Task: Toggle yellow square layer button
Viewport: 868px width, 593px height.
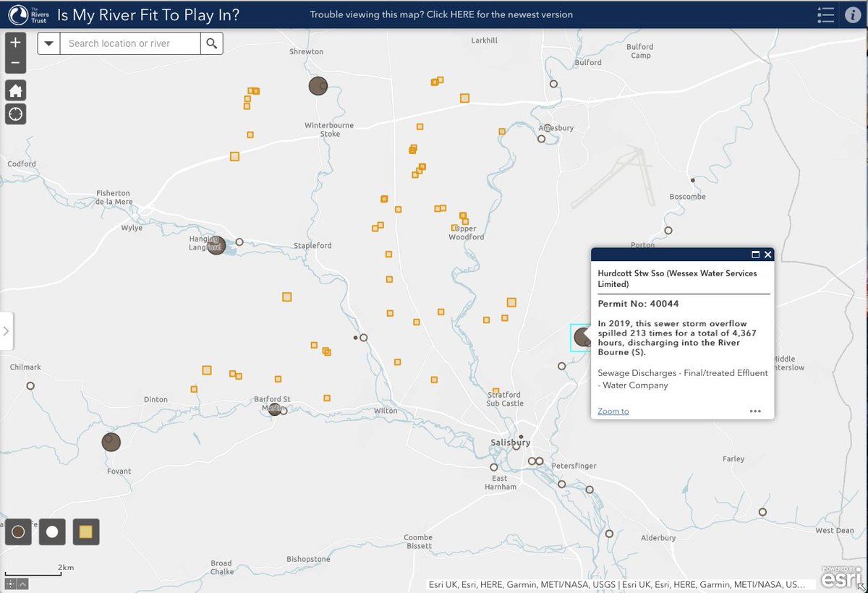Action: (86, 532)
